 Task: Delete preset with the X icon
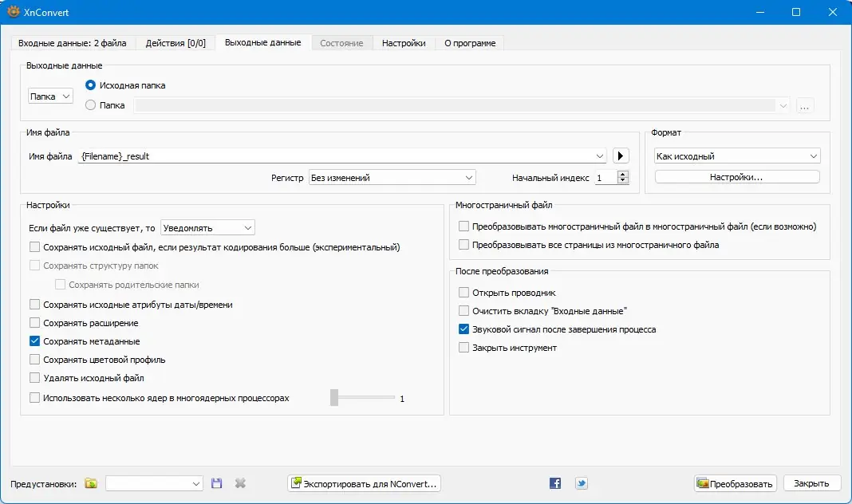click(x=240, y=483)
